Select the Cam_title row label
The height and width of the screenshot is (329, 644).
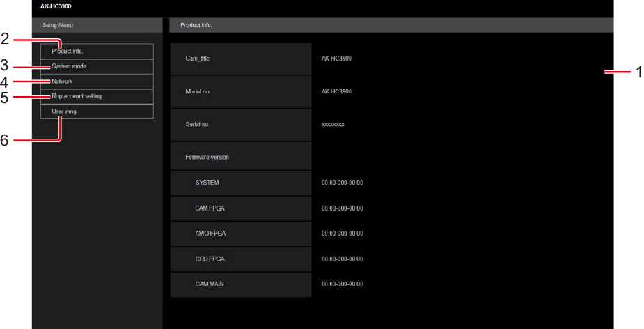(x=198, y=59)
